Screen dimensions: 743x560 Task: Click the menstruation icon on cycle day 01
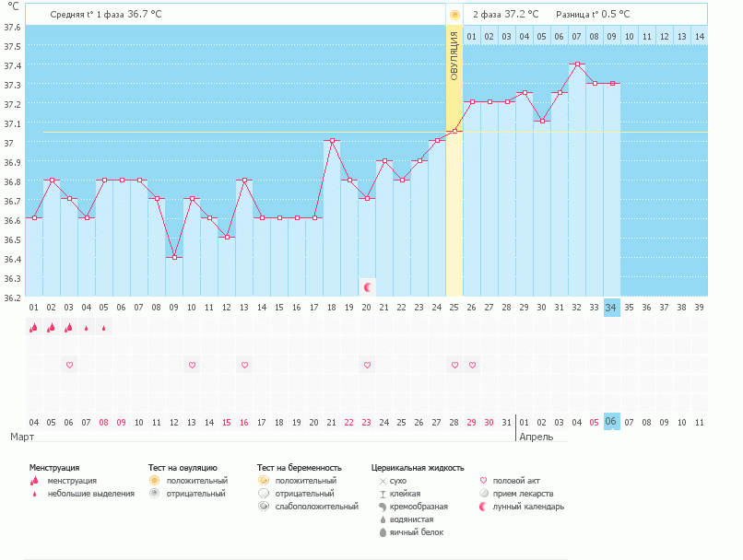(33, 327)
